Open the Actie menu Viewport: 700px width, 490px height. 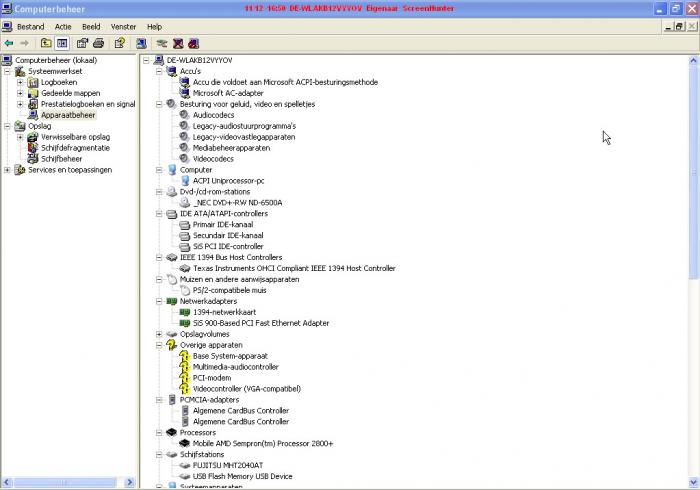63,27
